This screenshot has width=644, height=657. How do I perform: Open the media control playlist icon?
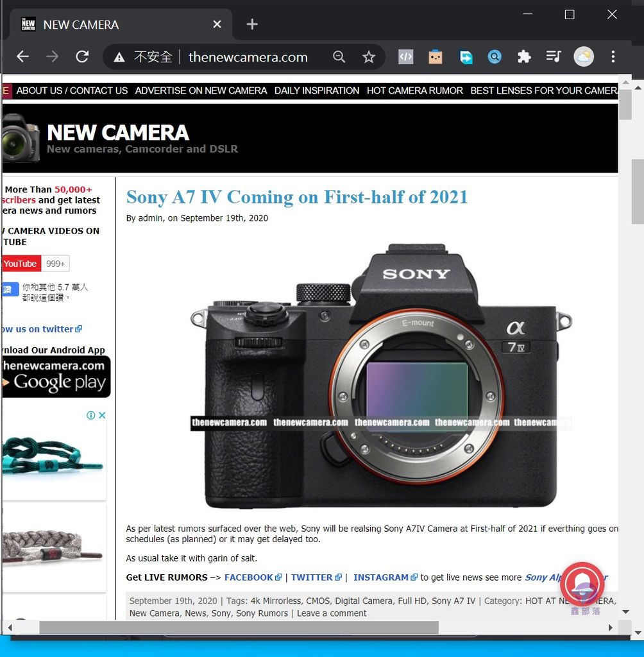pyautogui.click(x=554, y=56)
